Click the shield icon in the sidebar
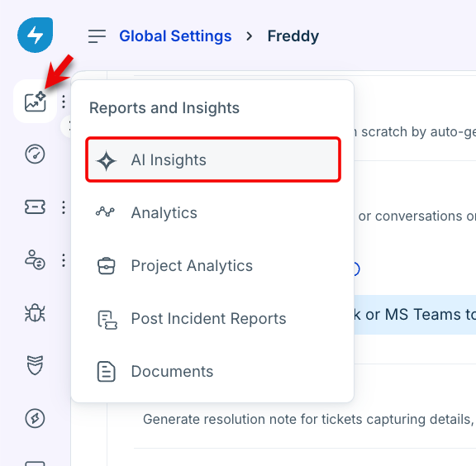The image size is (476, 466). click(x=35, y=365)
